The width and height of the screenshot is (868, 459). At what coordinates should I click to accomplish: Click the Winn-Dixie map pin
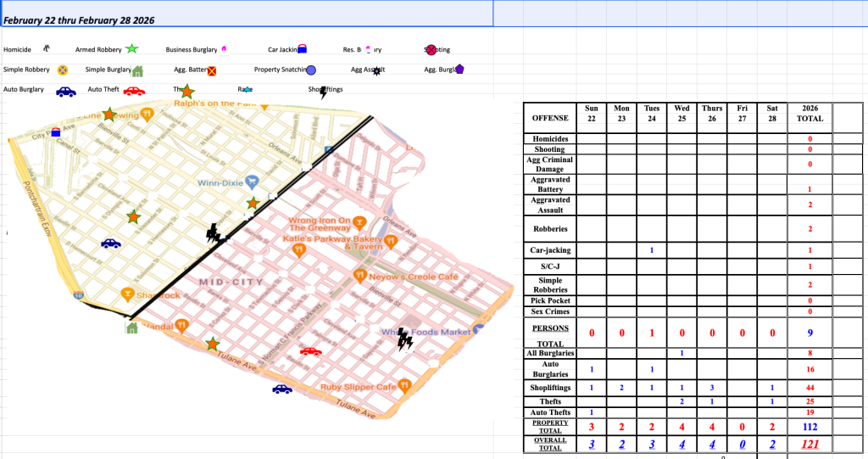253,182
